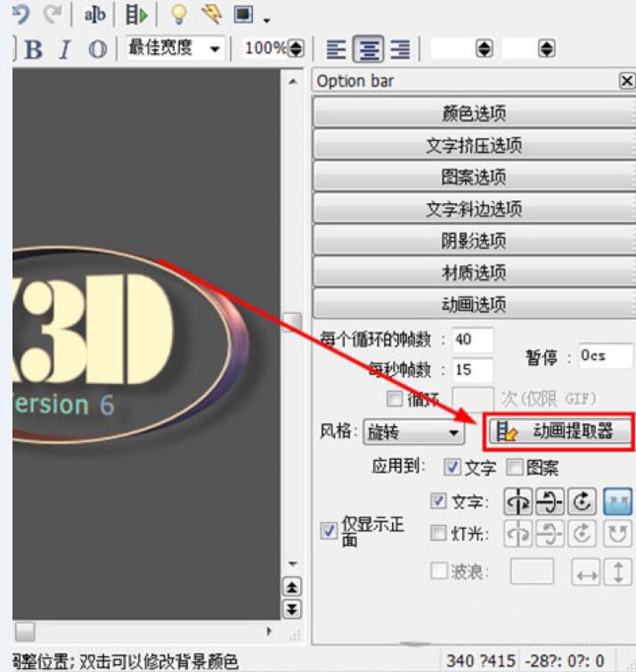The width and height of the screenshot is (636, 672).
Task: Toggle Outline 'O' text style
Action: [x=98, y=49]
